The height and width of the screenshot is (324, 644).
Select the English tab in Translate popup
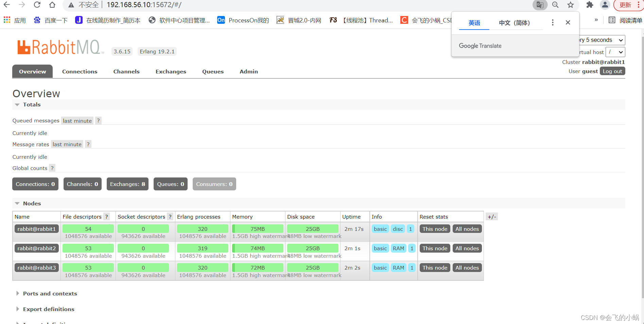click(x=474, y=23)
